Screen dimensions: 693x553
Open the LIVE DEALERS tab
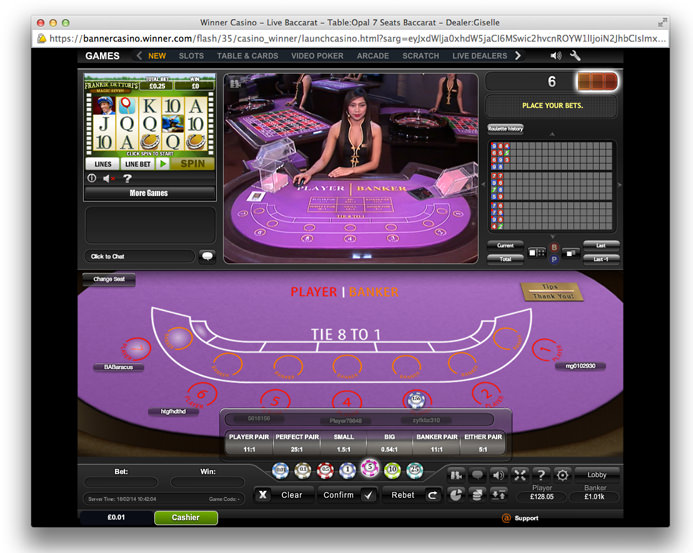click(480, 56)
